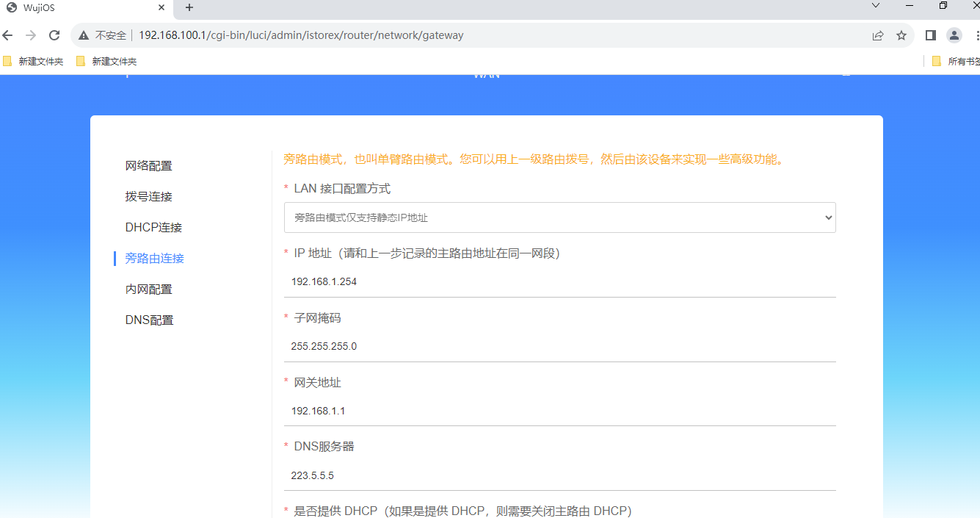This screenshot has height=518, width=980.
Task: Toggle the browser side panel
Action: [930, 35]
